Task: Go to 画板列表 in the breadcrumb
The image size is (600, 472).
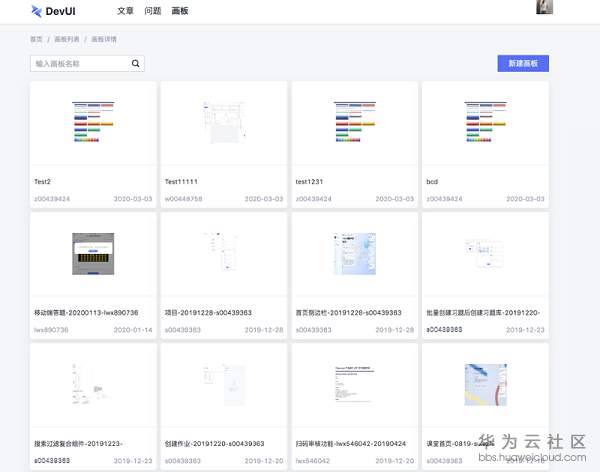Action: point(67,39)
